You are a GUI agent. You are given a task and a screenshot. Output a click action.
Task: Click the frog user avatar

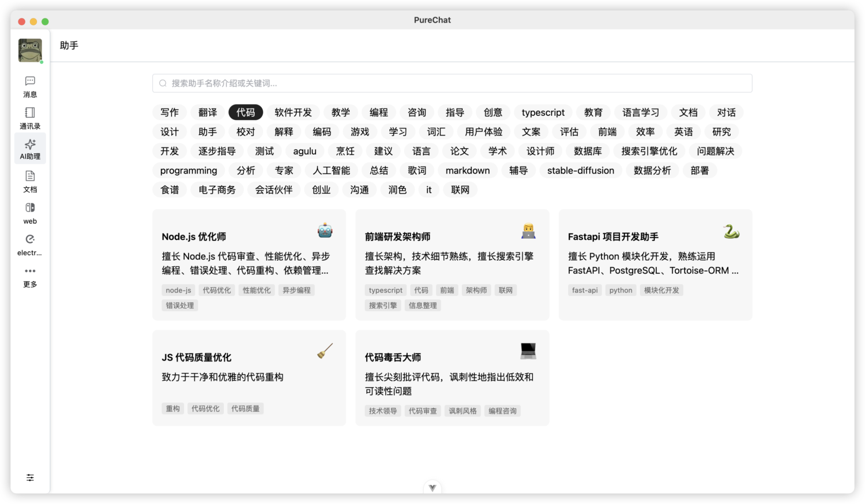(30, 50)
